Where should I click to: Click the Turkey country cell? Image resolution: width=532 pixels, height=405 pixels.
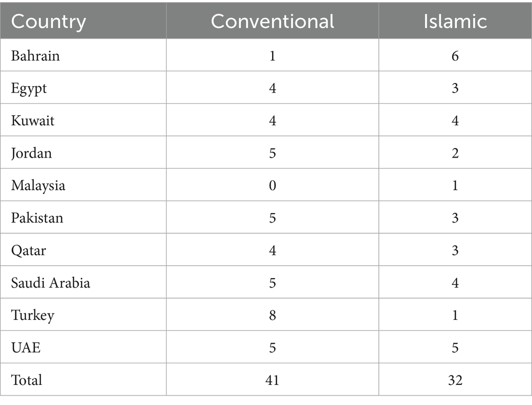click(x=32, y=315)
